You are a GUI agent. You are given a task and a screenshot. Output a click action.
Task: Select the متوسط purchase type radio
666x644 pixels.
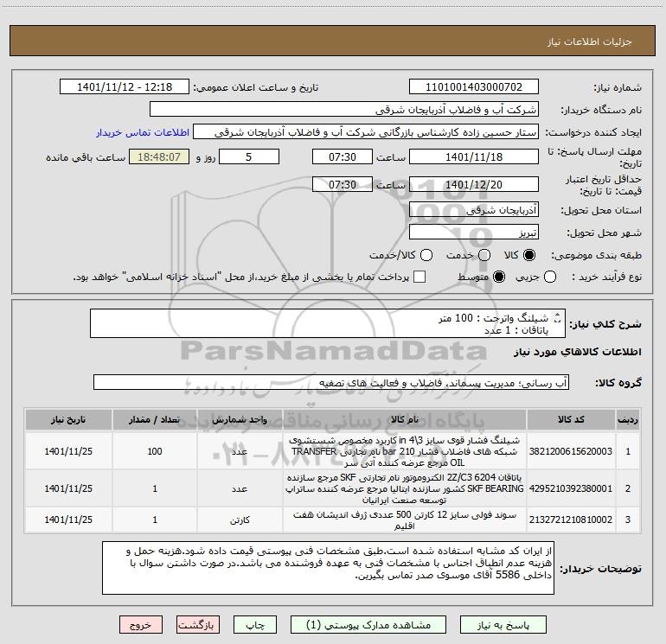(499, 277)
